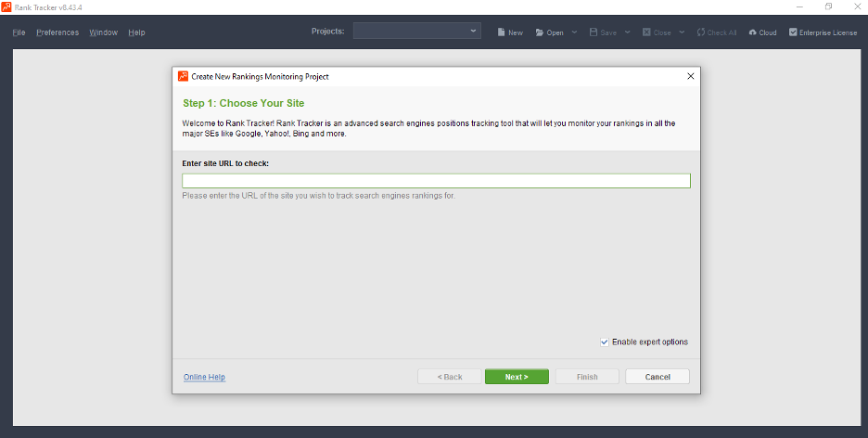Click the Enterprise License checkmark icon

tap(793, 32)
